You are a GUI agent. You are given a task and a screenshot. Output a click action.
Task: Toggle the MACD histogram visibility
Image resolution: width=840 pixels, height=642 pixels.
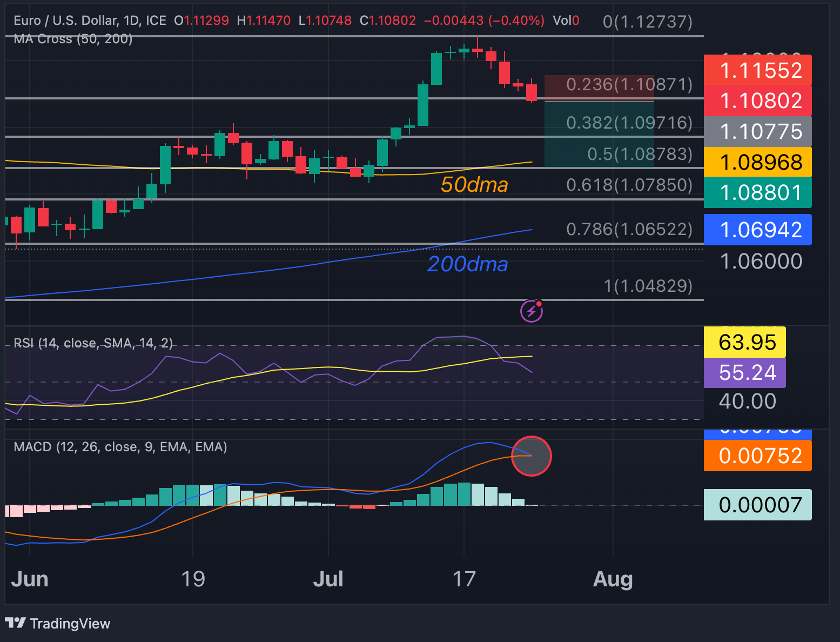point(120,447)
